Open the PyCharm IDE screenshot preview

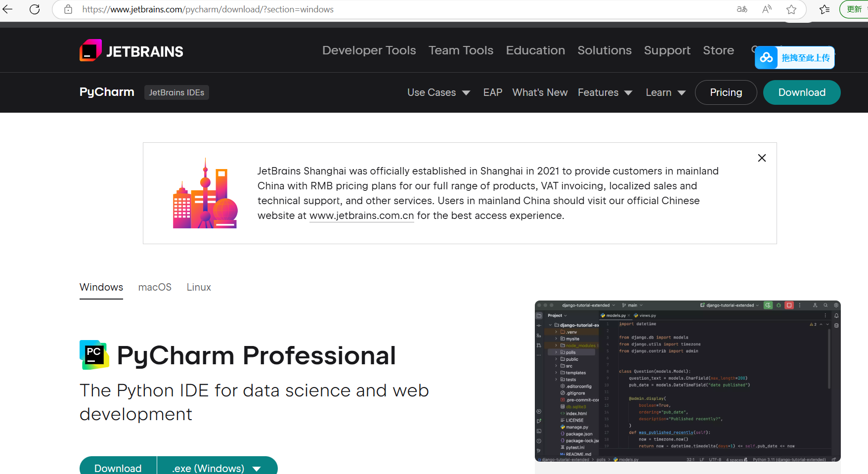click(x=688, y=381)
